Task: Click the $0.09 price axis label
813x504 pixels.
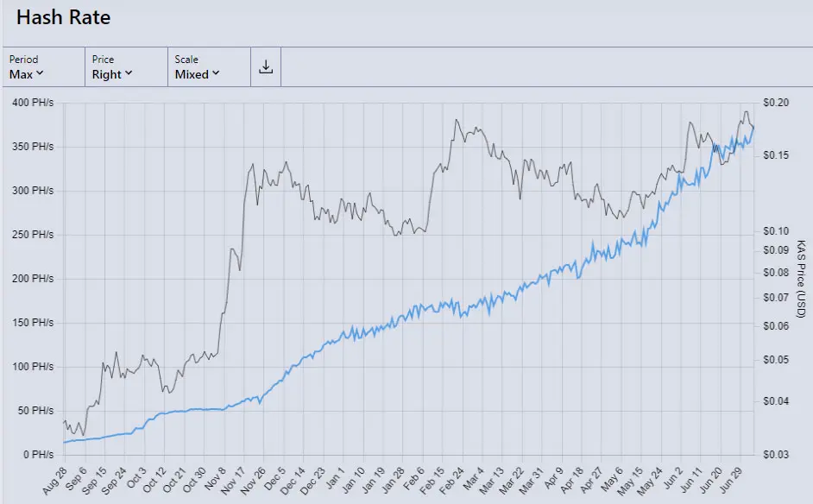Action: [776, 250]
